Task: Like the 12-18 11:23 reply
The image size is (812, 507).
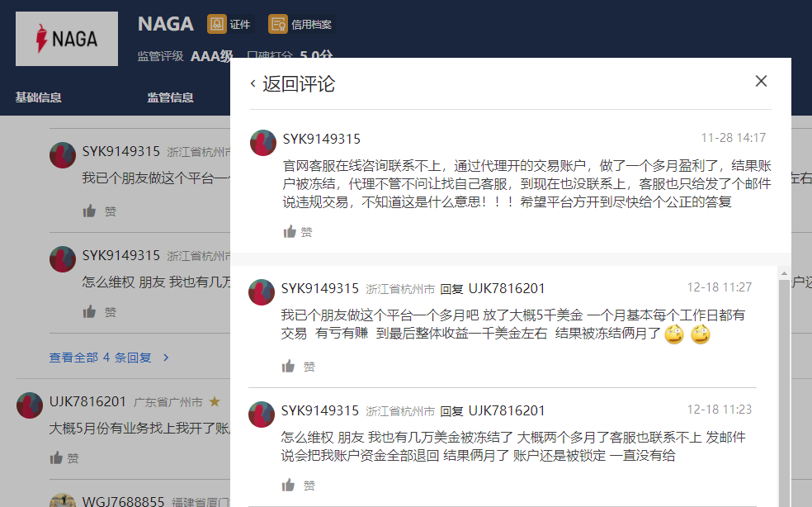Action: tap(289, 486)
